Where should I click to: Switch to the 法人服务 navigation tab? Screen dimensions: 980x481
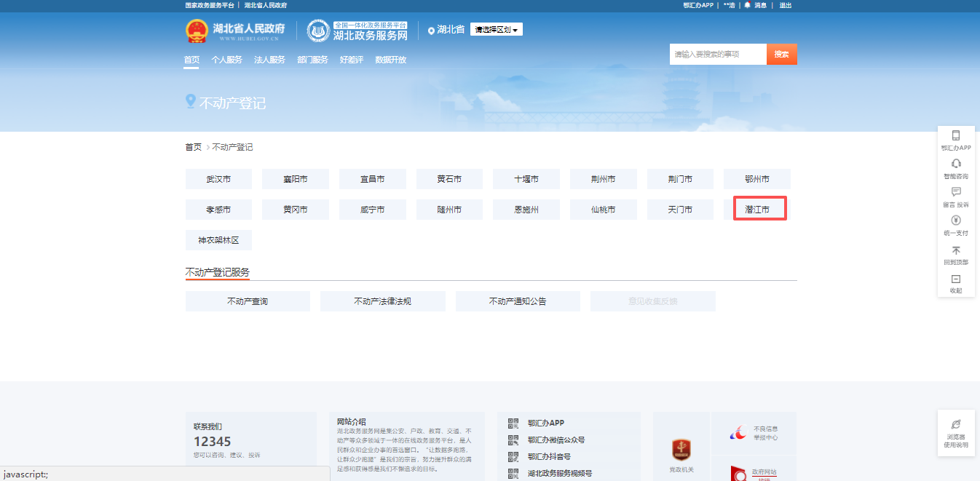269,60
